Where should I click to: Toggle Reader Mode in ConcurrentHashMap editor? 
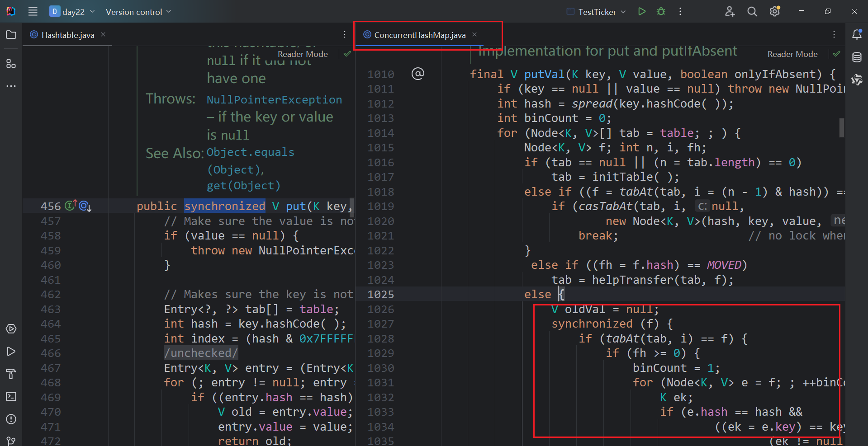click(792, 54)
